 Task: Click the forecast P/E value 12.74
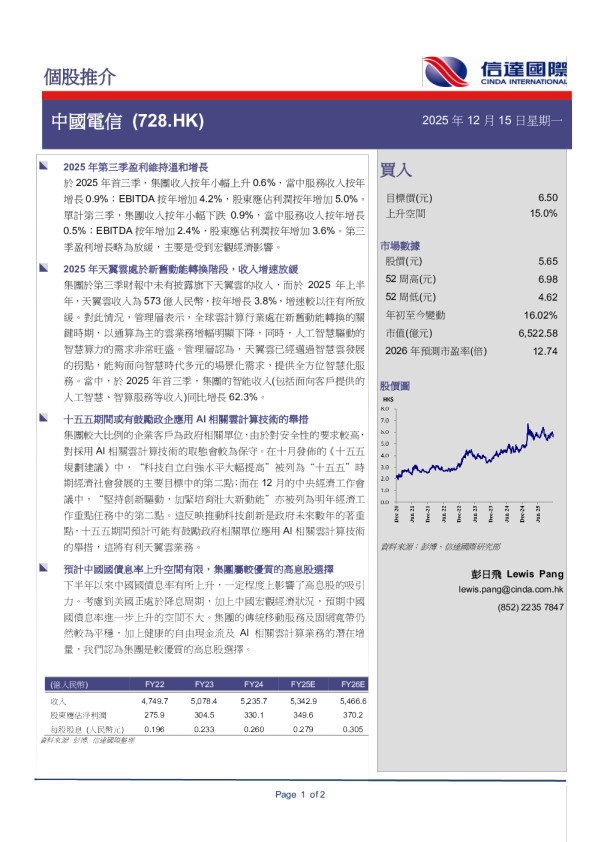click(545, 351)
